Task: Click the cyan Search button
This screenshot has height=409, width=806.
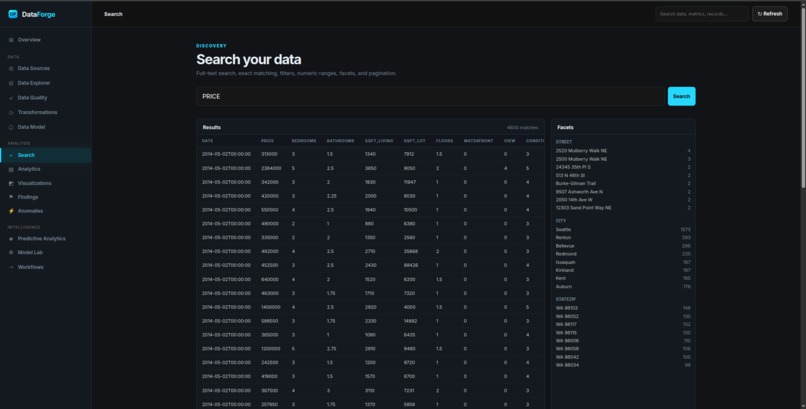Action: [681, 97]
